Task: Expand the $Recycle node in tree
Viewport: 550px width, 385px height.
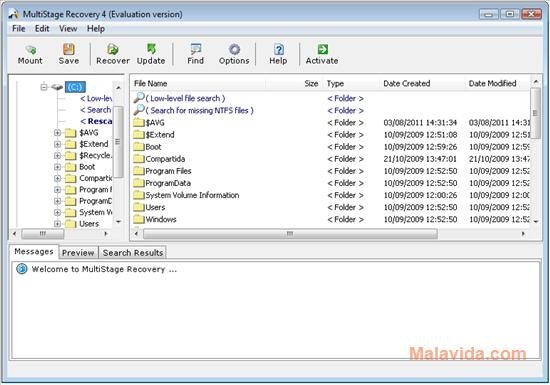Action: 58,155
